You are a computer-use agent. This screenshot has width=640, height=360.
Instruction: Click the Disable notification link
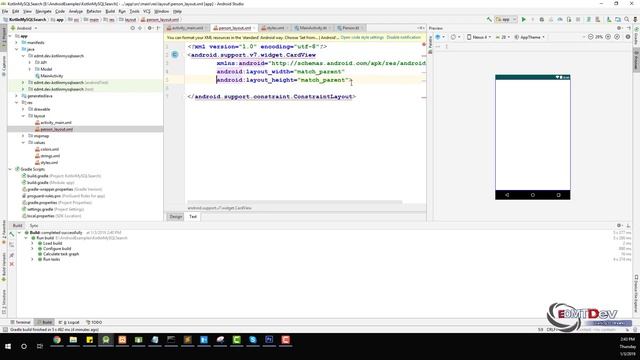click(x=403, y=38)
